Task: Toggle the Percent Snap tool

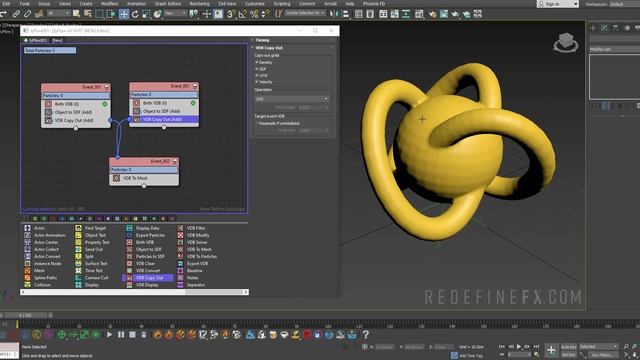Action: pyautogui.click(x=254, y=14)
